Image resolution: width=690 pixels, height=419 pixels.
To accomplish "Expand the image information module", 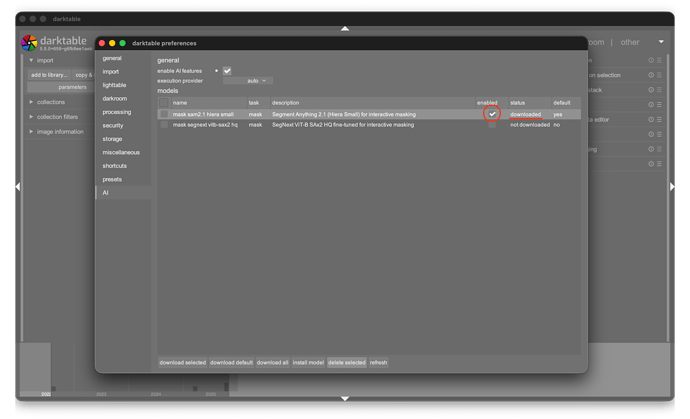I will tap(31, 132).
